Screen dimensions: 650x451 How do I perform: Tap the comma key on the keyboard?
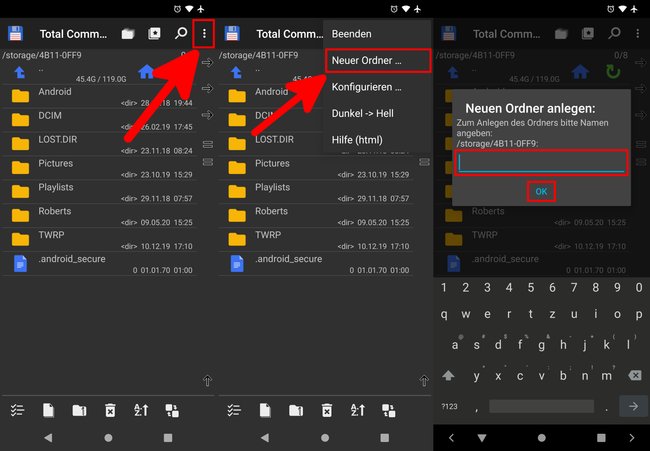point(477,408)
